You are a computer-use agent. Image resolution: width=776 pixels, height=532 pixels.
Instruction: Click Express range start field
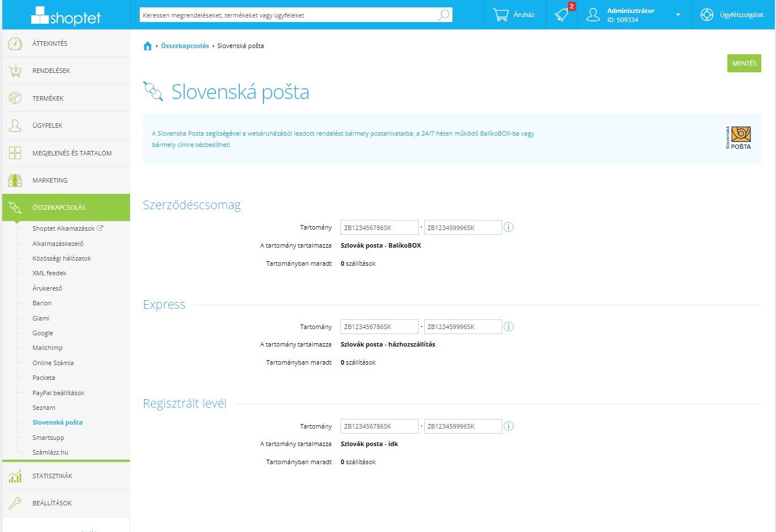(x=380, y=327)
